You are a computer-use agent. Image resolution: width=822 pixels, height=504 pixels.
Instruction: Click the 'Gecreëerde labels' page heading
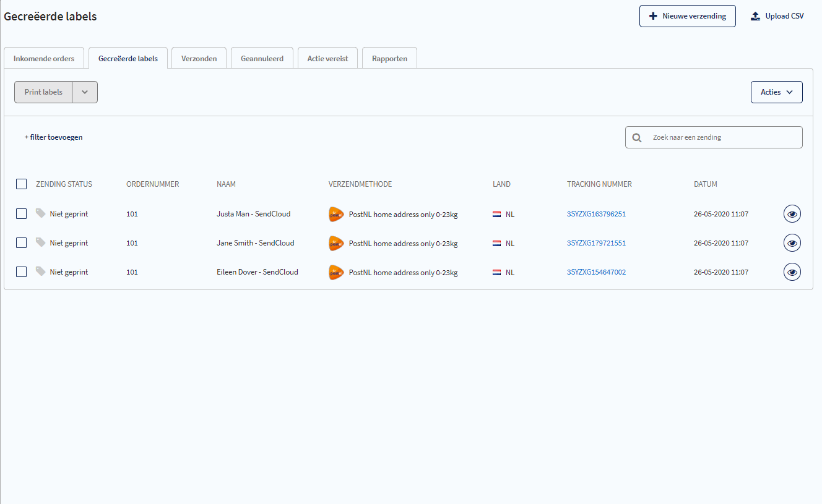click(x=51, y=17)
